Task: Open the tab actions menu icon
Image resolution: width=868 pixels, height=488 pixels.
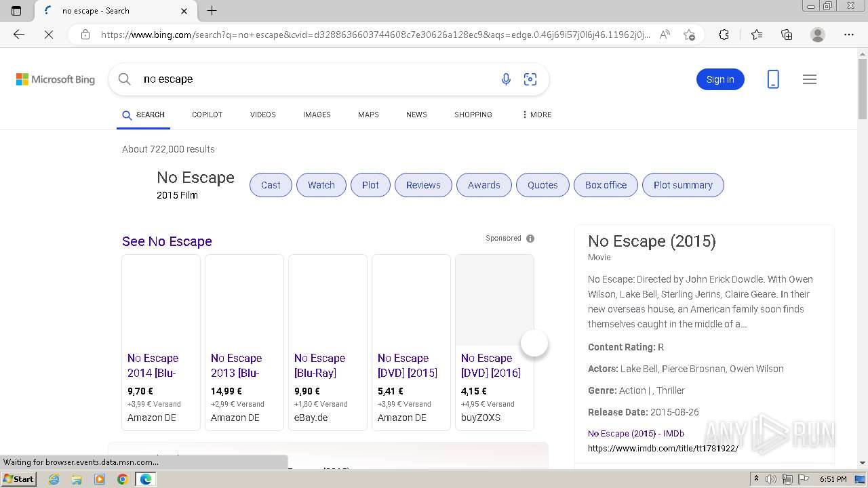Action: point(16,11)
